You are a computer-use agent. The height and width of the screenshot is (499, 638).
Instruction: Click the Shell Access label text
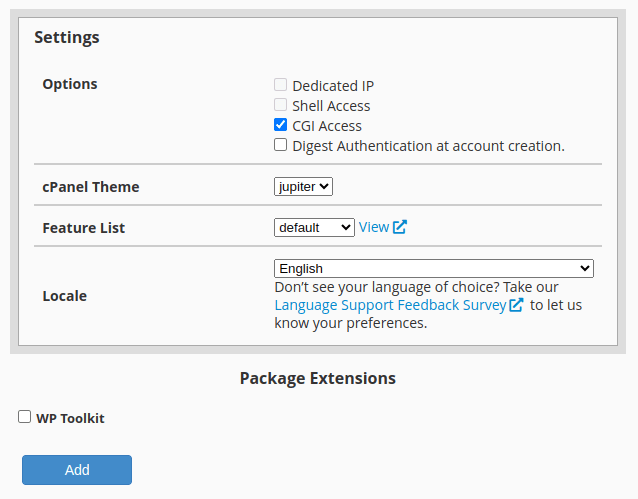point(331,106)
